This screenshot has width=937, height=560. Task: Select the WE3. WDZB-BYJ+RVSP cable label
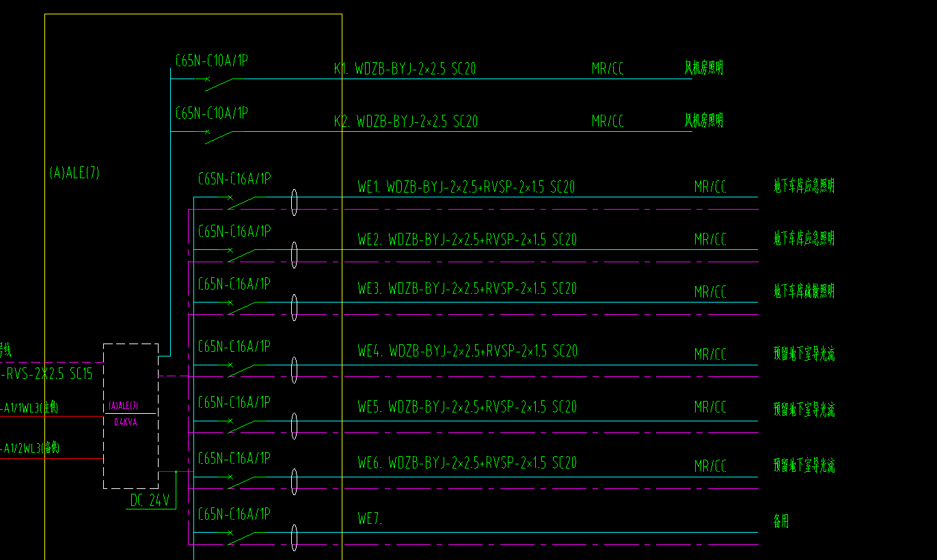[x=467, y=289]
